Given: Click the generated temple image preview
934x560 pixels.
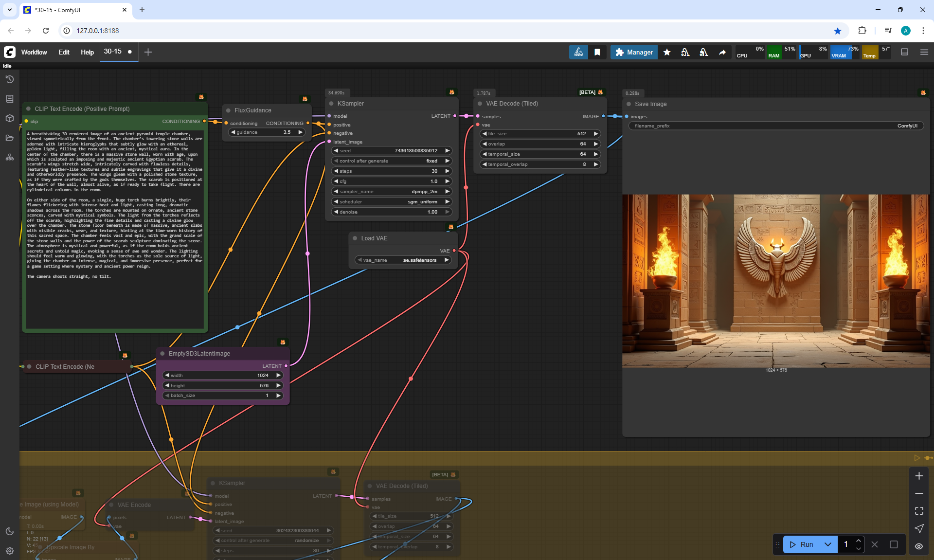Looking at the screenshot, I should [x=775, y=280].
